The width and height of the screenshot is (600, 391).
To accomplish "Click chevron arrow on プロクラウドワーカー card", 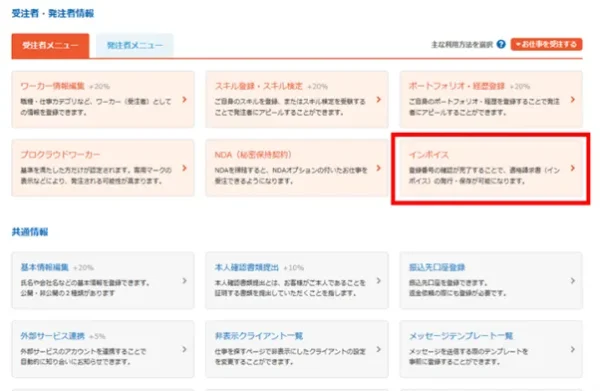I will coord(184,168).
